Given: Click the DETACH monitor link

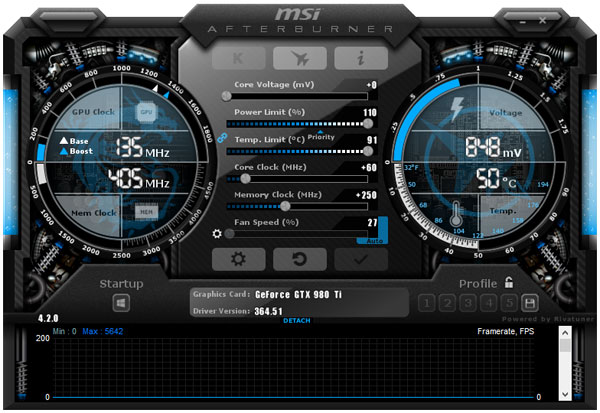Looking at the screenshot, I should click(x=297, y=320).
